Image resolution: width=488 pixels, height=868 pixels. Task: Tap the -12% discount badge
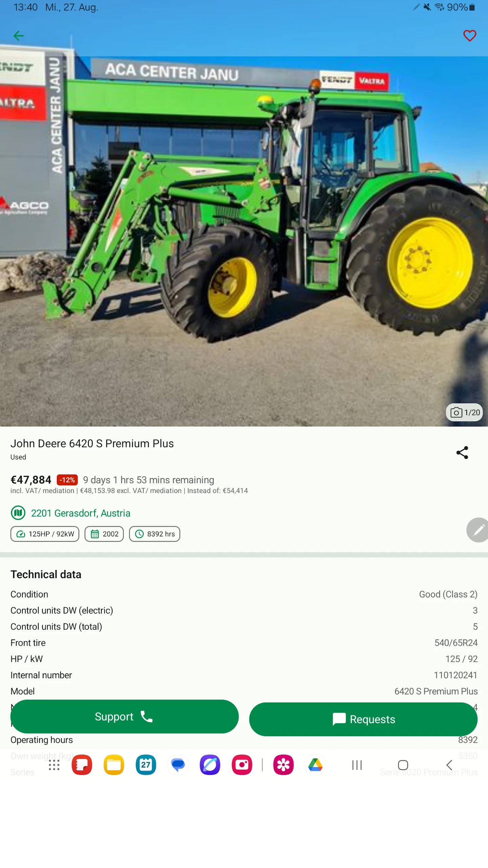(x=67, y=480)
